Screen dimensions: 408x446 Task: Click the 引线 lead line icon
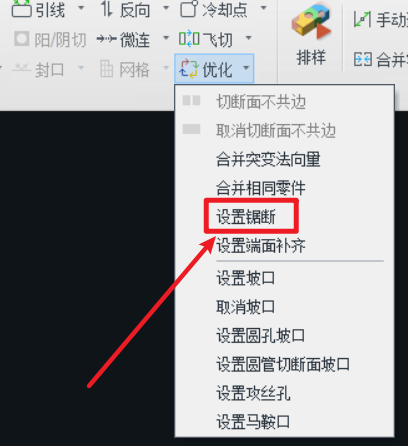click(x=21, y=9)
